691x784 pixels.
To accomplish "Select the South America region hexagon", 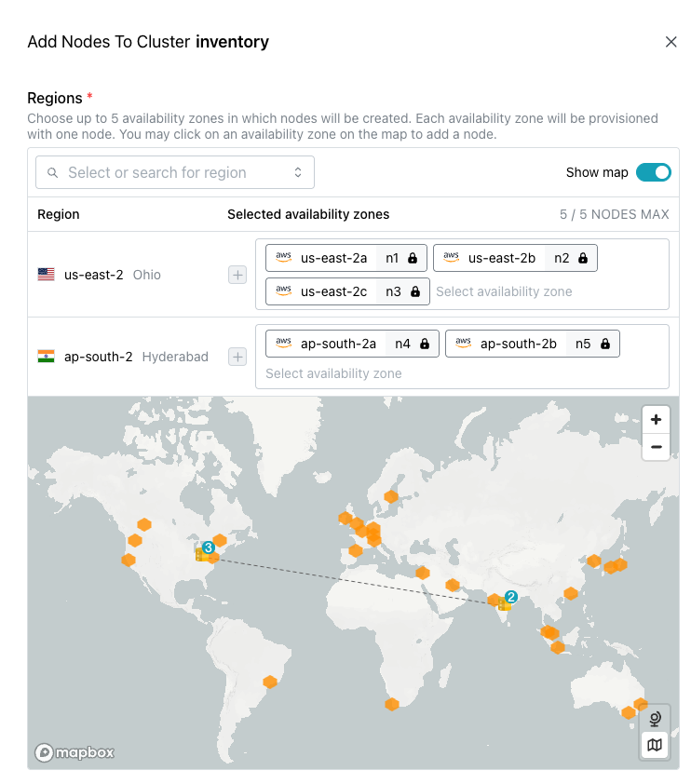I will pyautogui.click(x=270, y=682).
